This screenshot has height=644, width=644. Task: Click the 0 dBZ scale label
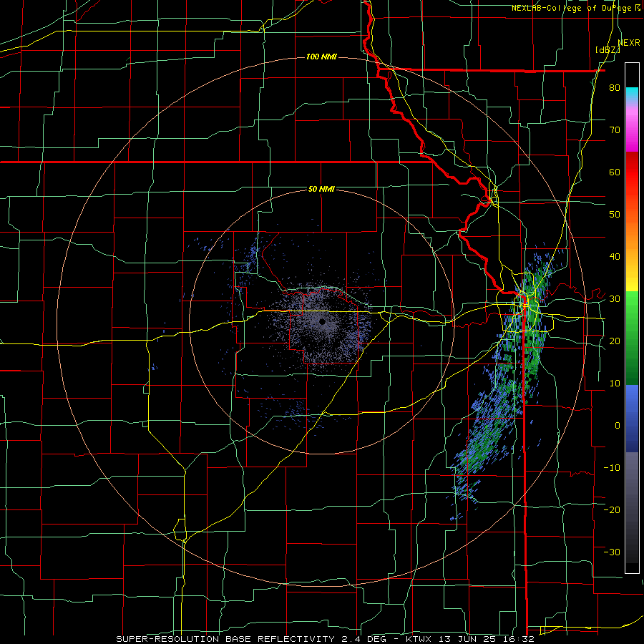[618, 426]
